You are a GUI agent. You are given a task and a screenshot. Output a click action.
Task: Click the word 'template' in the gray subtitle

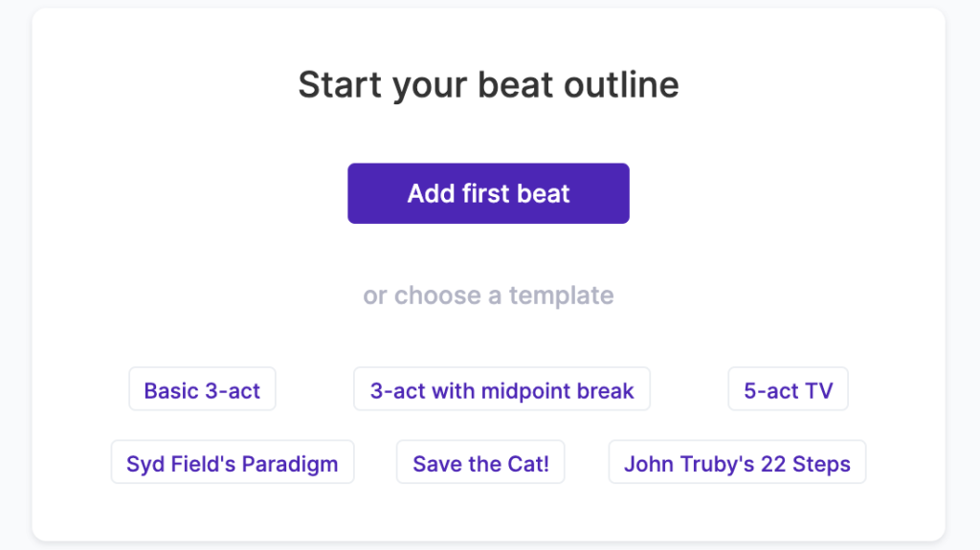561,296
